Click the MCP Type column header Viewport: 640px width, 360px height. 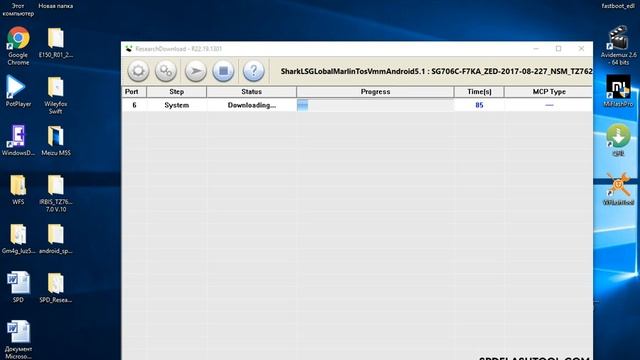coord(549,92)
